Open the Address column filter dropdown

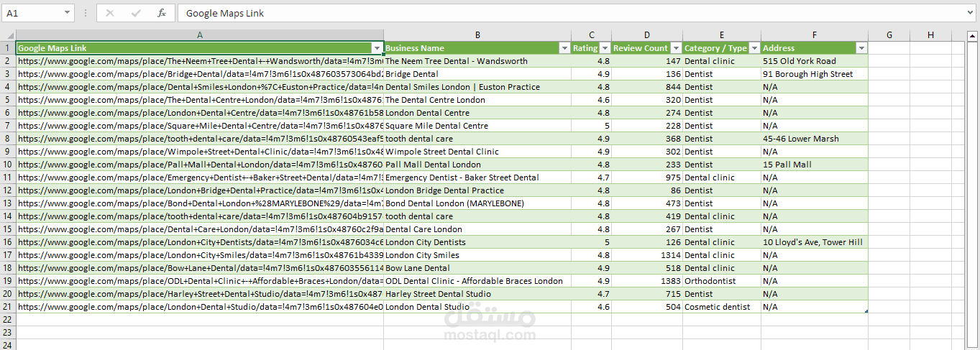point(861,48)
